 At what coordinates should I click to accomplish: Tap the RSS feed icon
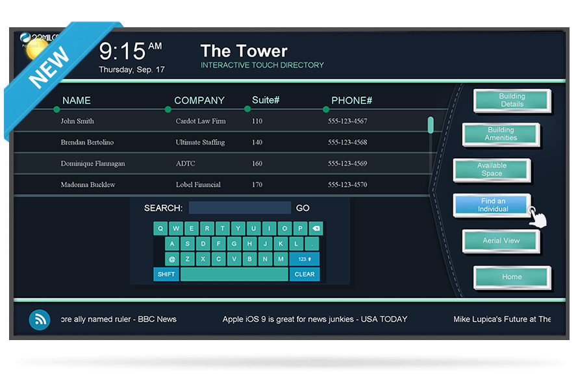40,319
